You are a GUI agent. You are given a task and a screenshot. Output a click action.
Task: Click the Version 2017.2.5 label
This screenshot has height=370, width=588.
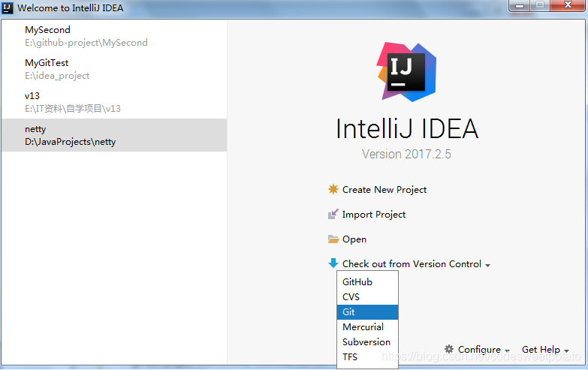[x=406, y=154]
